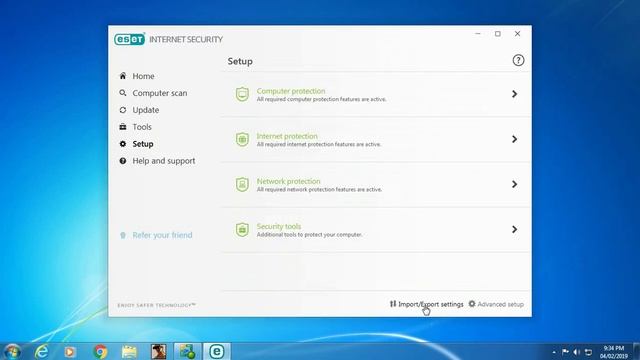Minimize the ESET window
The height and width of the screenshot is (360, 640).
pyautogui.click(x=478, y=34)
